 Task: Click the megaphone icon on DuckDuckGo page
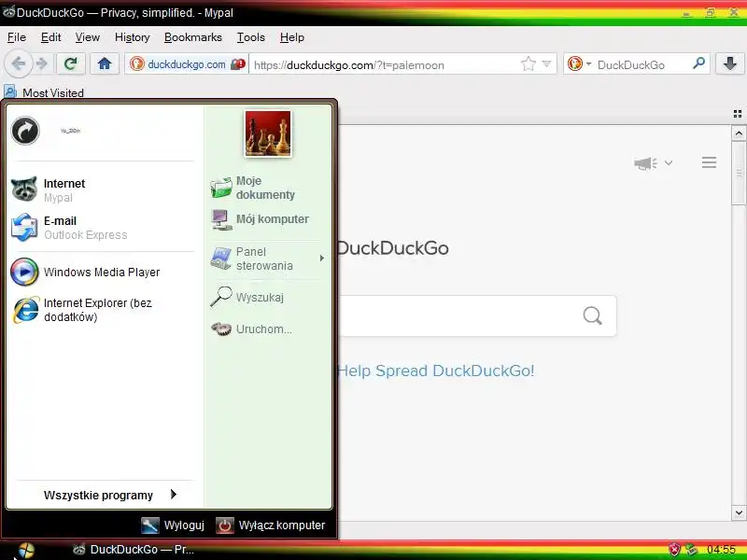click(x=645, y=163)
